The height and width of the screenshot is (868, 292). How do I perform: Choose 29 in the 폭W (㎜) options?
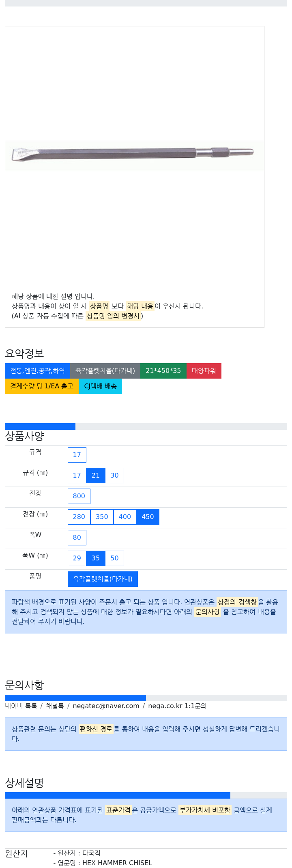coord(77,558)
